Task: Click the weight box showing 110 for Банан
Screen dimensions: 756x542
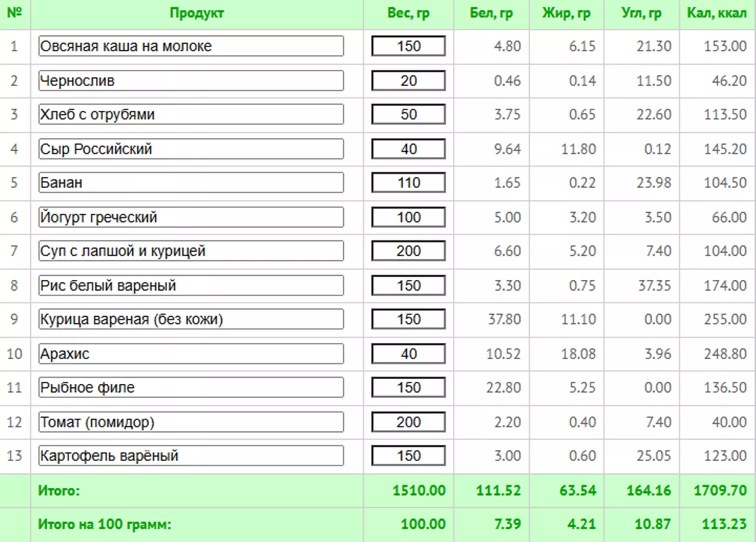Action: coord(408,183)
